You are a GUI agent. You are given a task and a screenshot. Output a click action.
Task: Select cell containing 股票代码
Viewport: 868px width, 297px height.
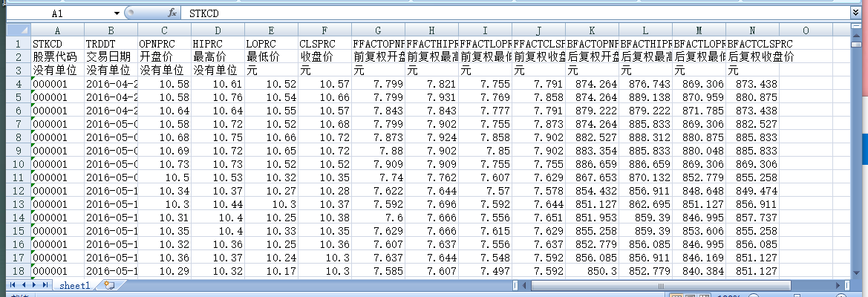click(58, 57)
